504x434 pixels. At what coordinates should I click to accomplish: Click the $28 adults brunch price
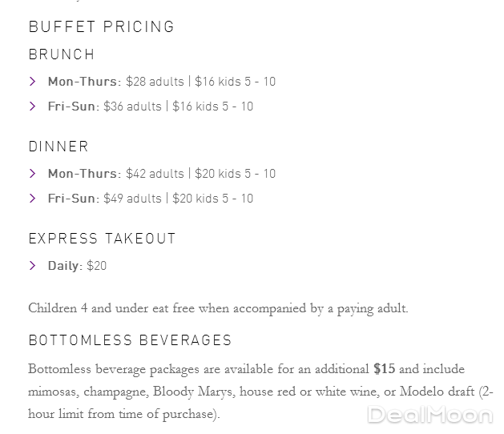point(155,81)
